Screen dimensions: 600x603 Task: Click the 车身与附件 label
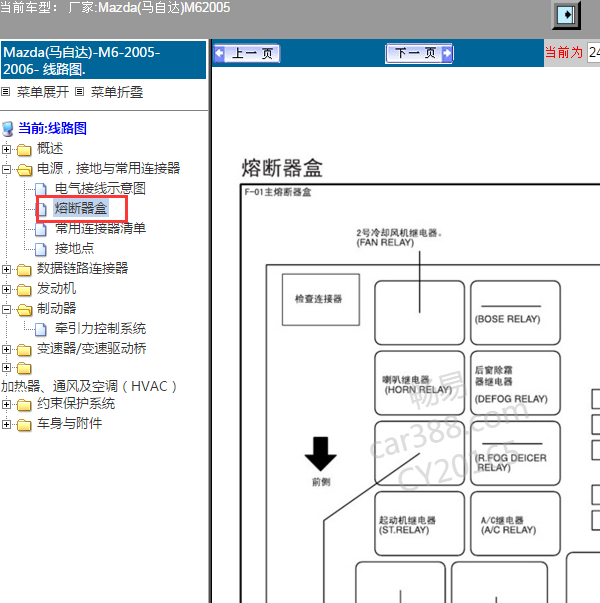[69, 423]
